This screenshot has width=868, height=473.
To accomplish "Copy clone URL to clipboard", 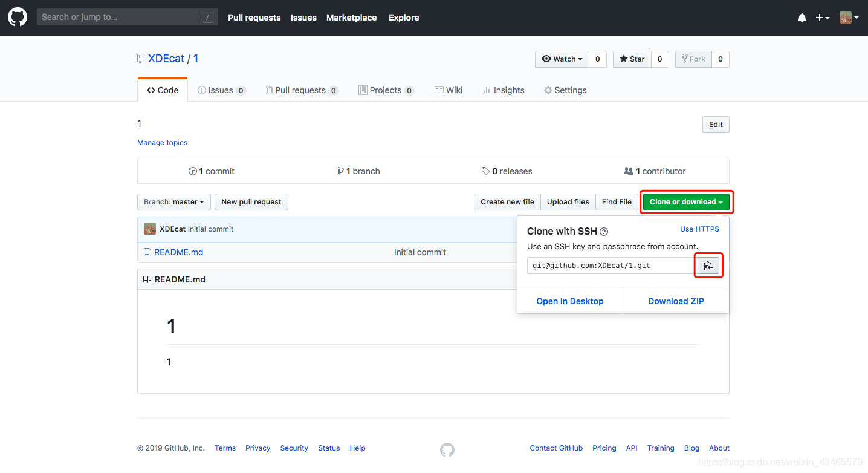I will click(708, 266).
